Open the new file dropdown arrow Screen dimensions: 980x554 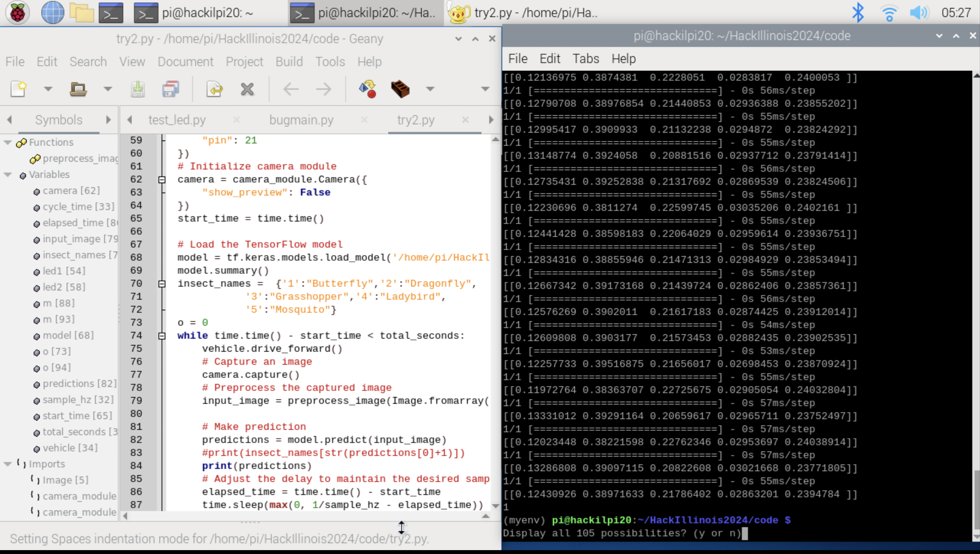[48, 89]
